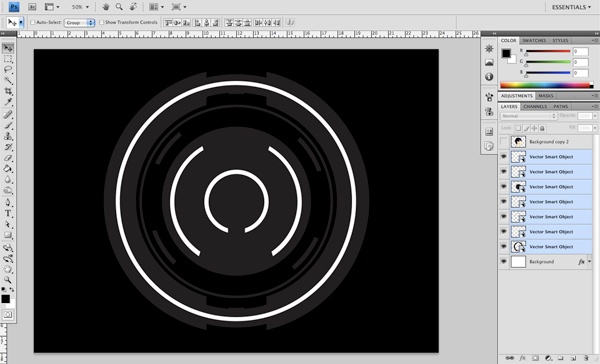The width and height of the screenshot is (600, 364).
Task: Enable Show Transform Controls checkbox
Action: coord(101,23)
